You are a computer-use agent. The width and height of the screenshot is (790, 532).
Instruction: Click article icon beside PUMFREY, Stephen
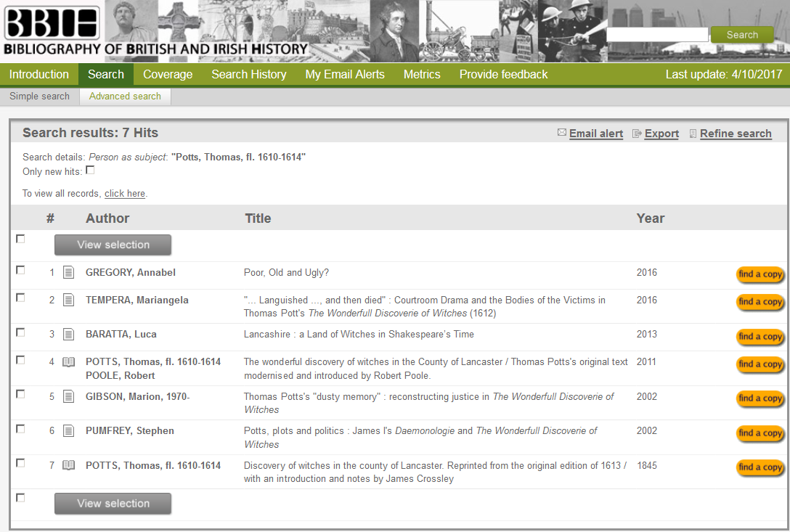[x=68, y=430]
